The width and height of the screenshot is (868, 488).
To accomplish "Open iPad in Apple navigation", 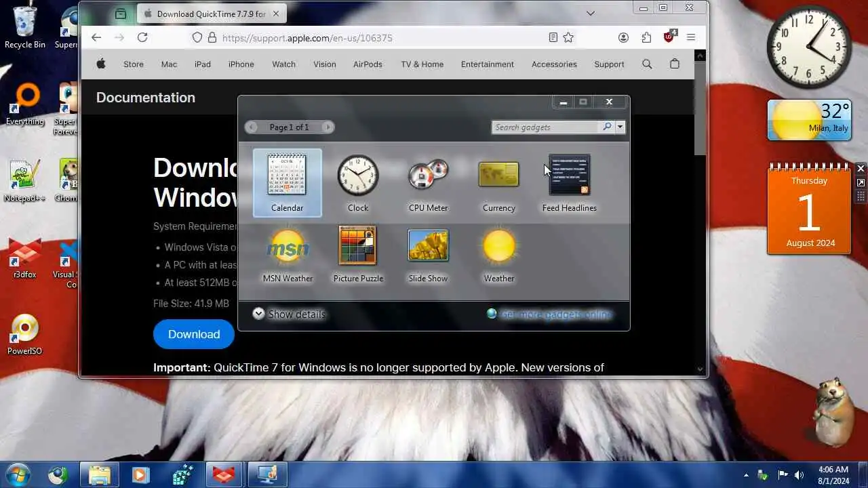I will click(x=203, y=64).
